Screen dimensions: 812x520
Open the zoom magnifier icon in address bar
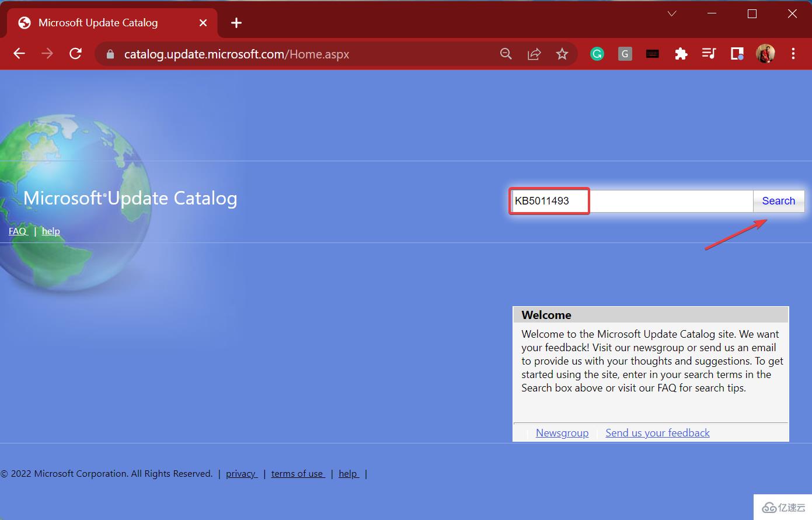pyautogui.click(x=506, y=54)
